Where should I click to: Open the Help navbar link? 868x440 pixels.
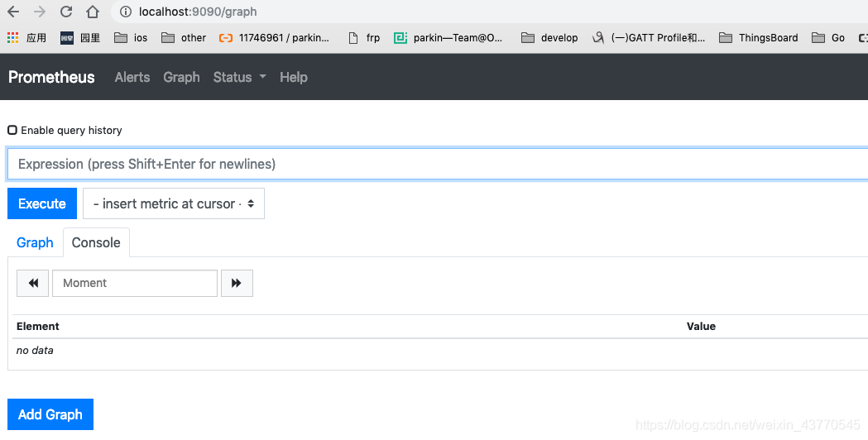[294, 77]
